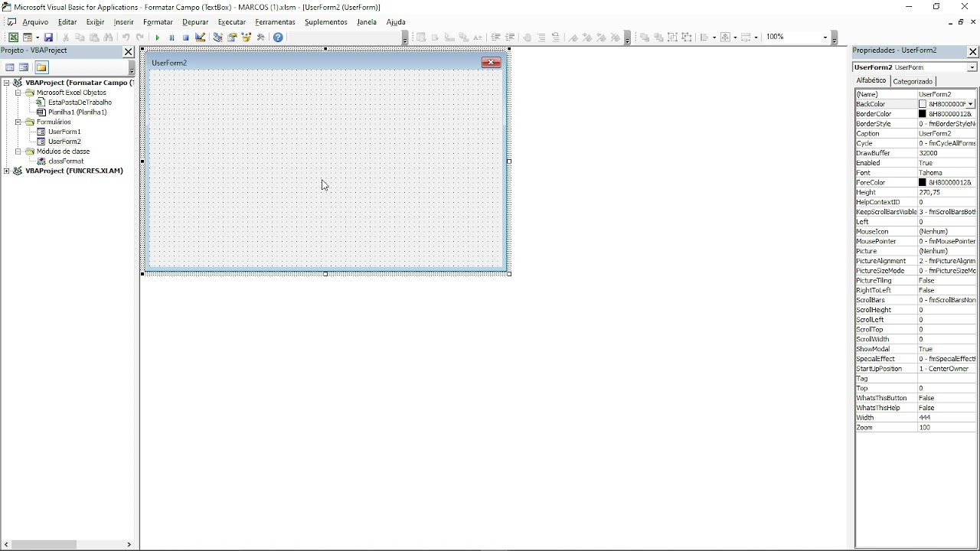Open the Ferramentas menu
Viewport: 980px width, 551px height.
tap(275, 22)
